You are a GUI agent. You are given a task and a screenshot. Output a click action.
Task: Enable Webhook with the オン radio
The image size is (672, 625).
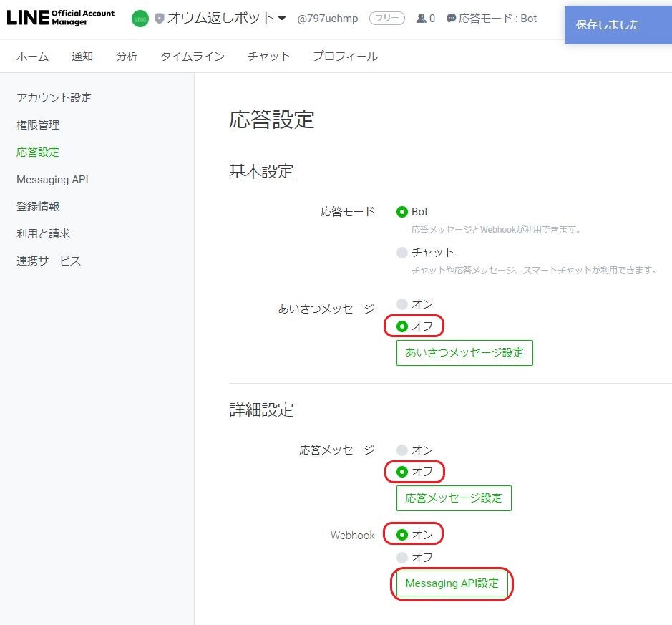(x=402, y=535)
